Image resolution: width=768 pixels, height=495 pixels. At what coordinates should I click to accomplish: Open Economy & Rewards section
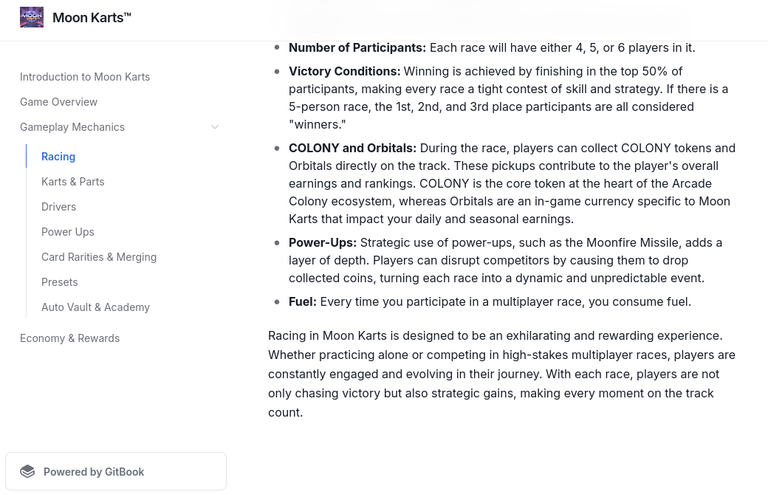70,338
